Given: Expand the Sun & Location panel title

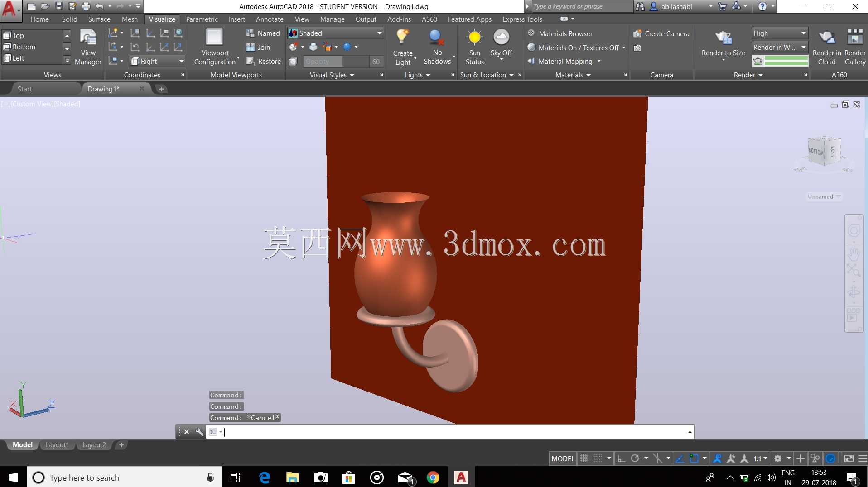Looking at the screenshot, I should point(487,75).
